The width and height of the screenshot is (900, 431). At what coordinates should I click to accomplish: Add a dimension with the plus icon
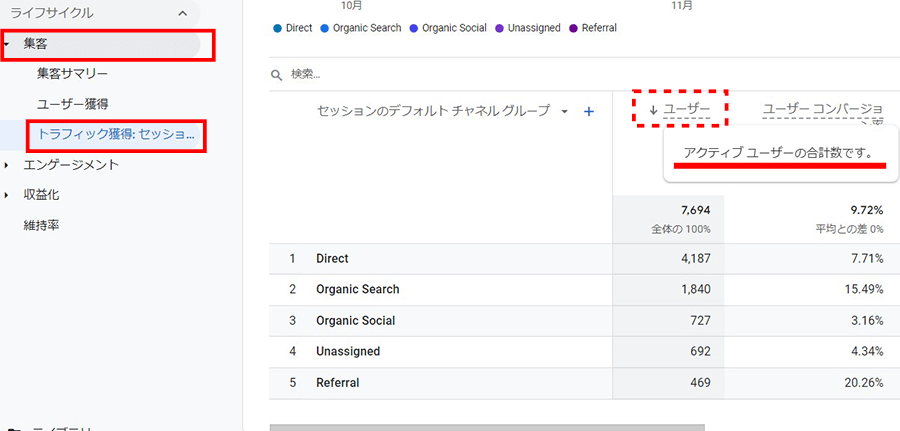pyautogui.click(x=589, y=111)
